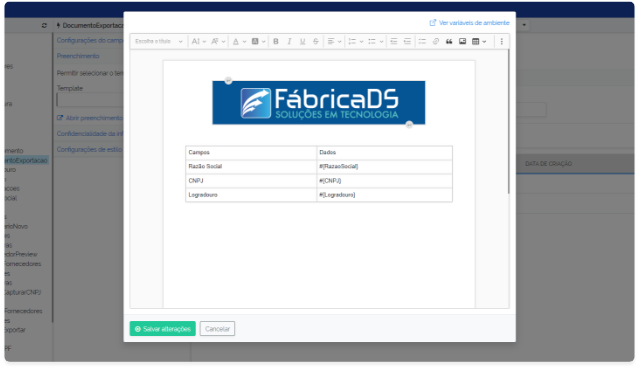Toggle bold formatting in editor toolbar
This screenshot has height=370, width=639.
coord(276,41)
